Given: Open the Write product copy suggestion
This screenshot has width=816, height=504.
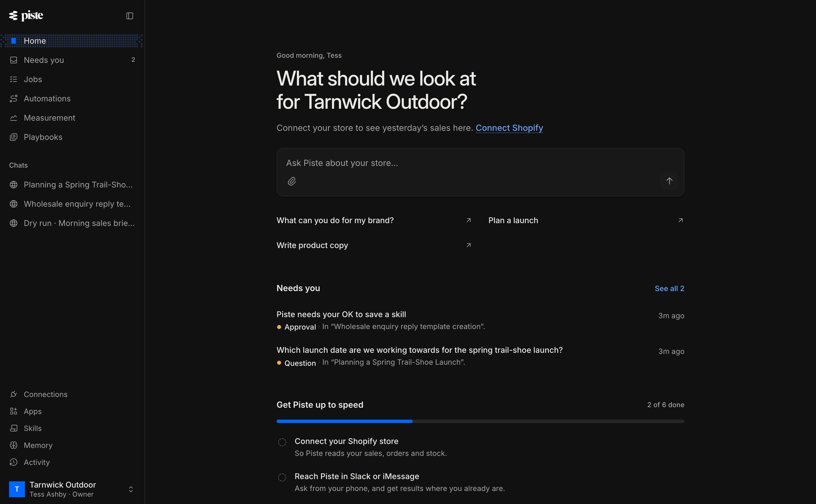Looking at the screenshot, I should 374,245.
